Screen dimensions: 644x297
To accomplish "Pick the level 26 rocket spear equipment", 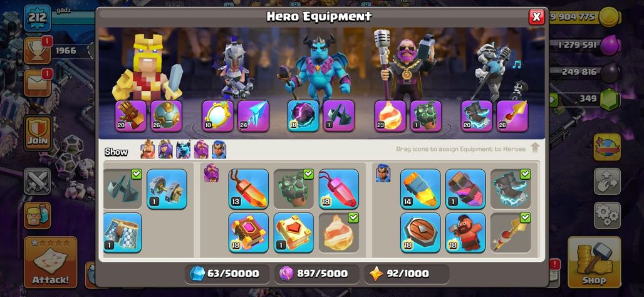I will coord(512,116).
